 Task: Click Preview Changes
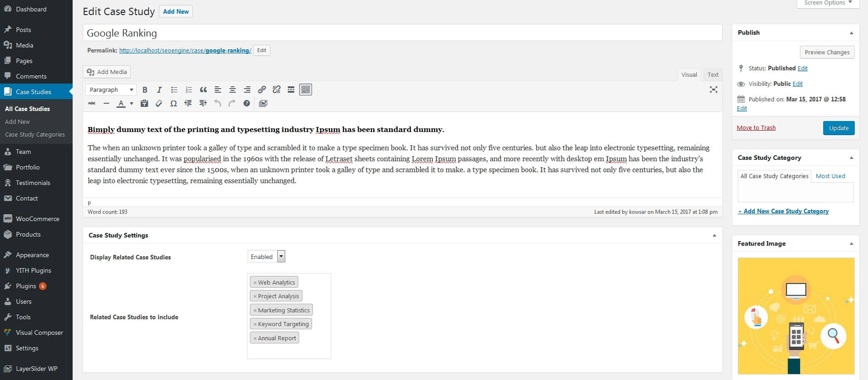pyautogui.click(x=827, y=52)
